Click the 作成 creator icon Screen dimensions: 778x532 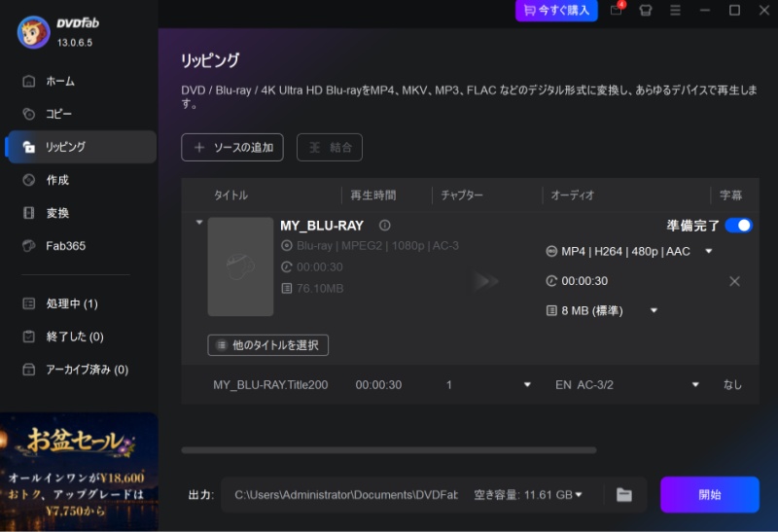point(29,180)
